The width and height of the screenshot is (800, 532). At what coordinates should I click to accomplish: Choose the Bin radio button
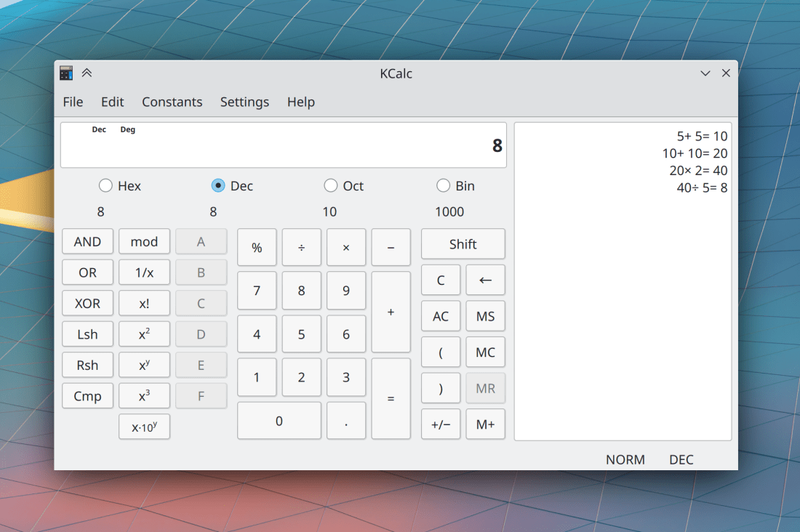pos(443,186)
